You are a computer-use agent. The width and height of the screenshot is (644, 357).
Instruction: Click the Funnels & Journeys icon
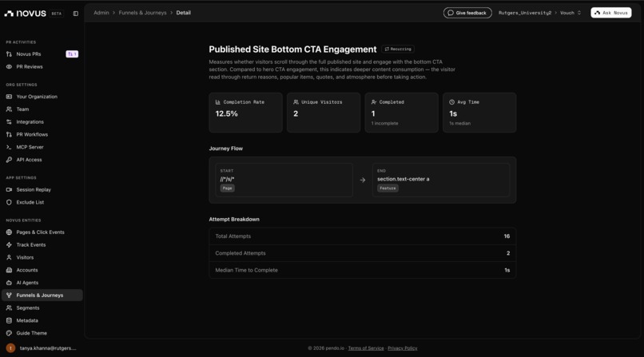click(9, 296)
